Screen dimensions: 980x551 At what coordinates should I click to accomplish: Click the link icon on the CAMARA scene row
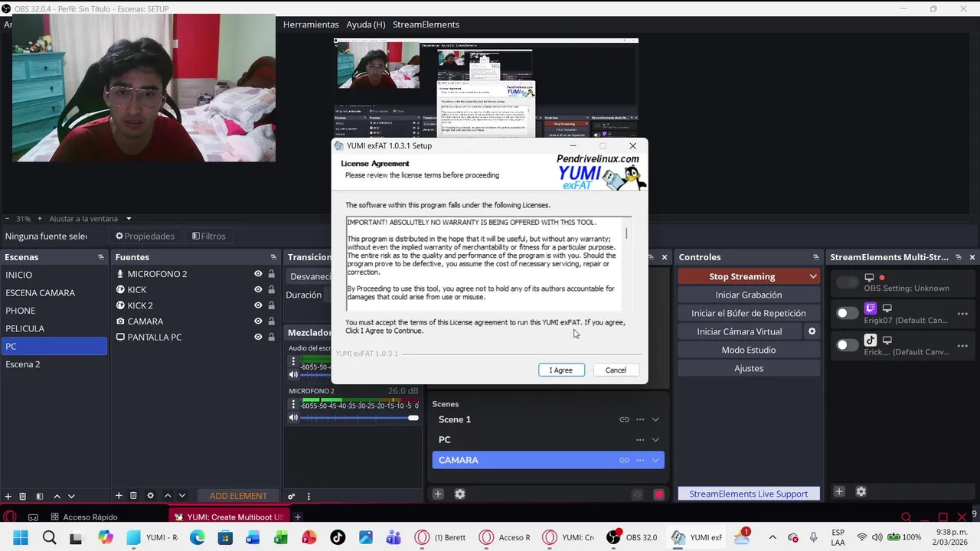click(624, 460)
